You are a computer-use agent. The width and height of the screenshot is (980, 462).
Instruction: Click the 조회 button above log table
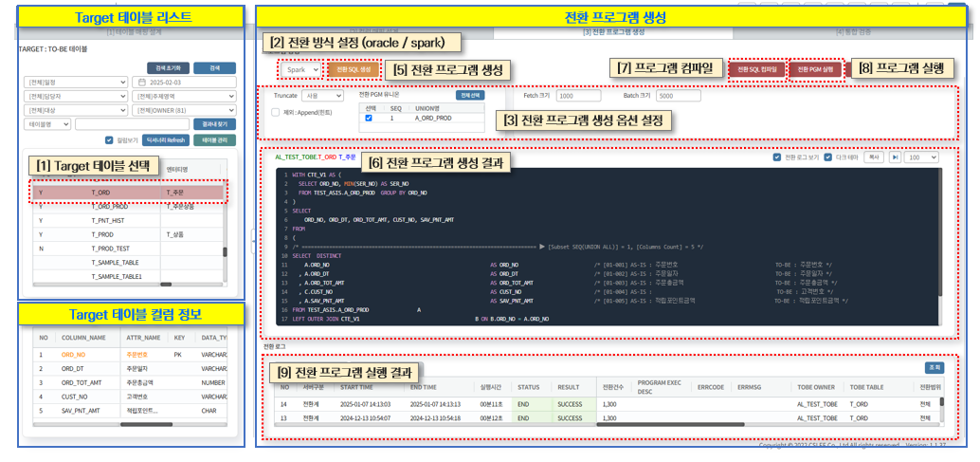934,367
